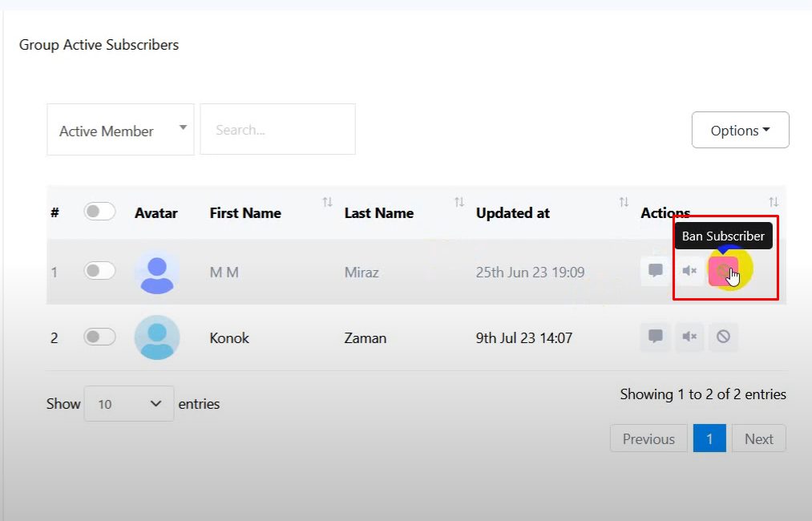Mute subscriber Konok Zaman
The height and width of the screenshot is (521, 812).
[689, 337]
